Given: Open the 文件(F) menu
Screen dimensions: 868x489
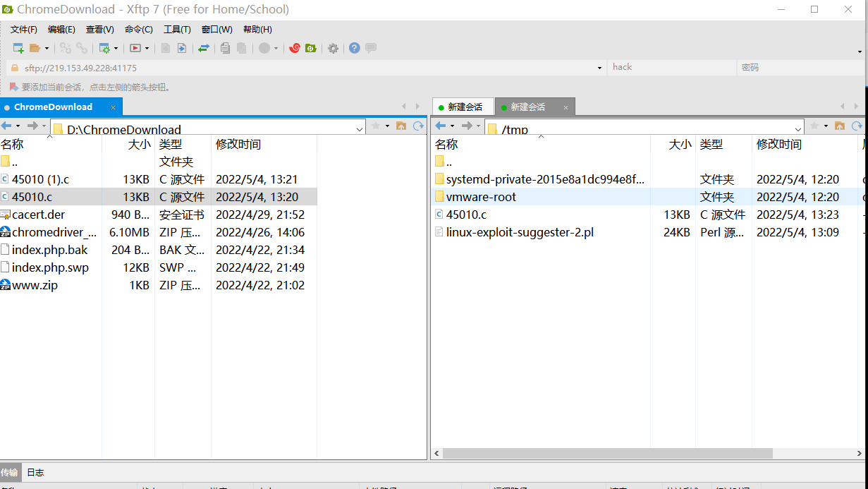Looking at the screenshot, I should pyautogui.click(x=24, y=30).
